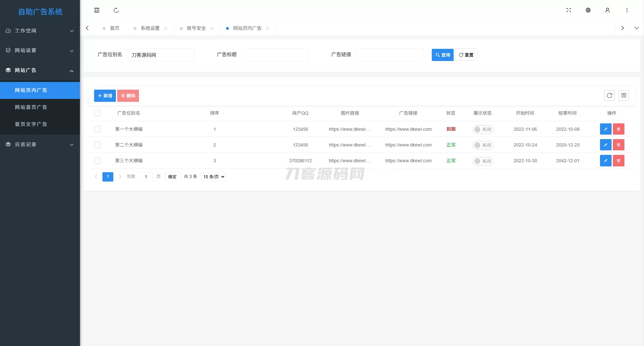Image resolution: width=644 pixels, height=346 pixels.
Task: Click the sidebar collapse hamburger icon
Action: [97, 10]
